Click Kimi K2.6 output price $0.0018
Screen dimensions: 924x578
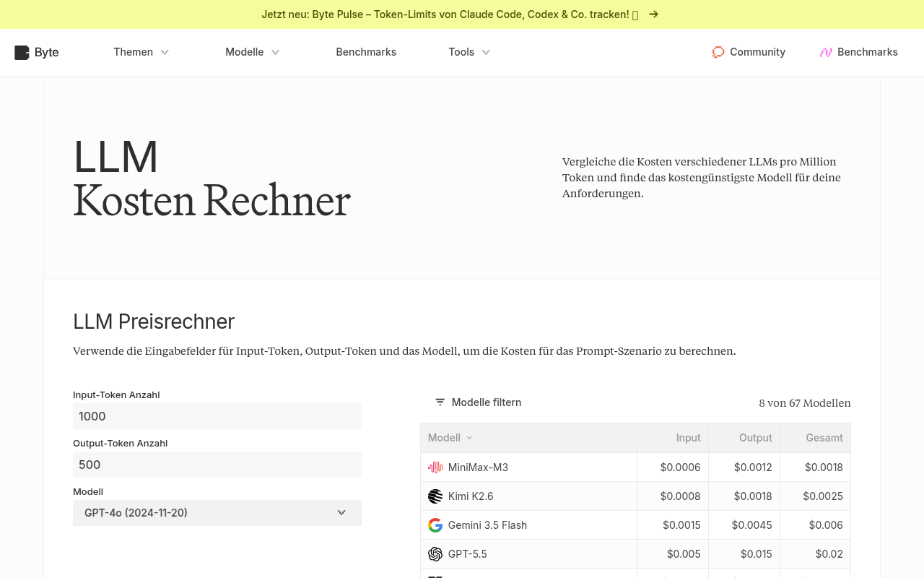pyautogui.click(x=753, y=496)
